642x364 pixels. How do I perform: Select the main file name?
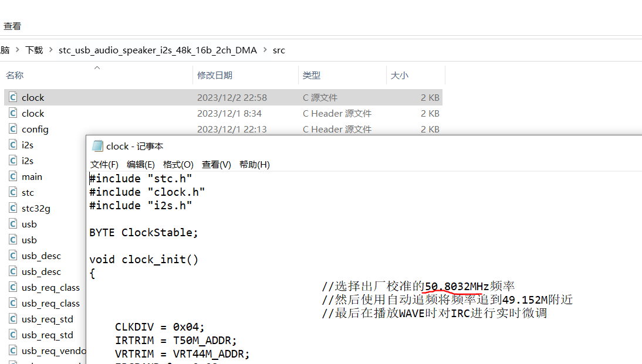point(32,176)
